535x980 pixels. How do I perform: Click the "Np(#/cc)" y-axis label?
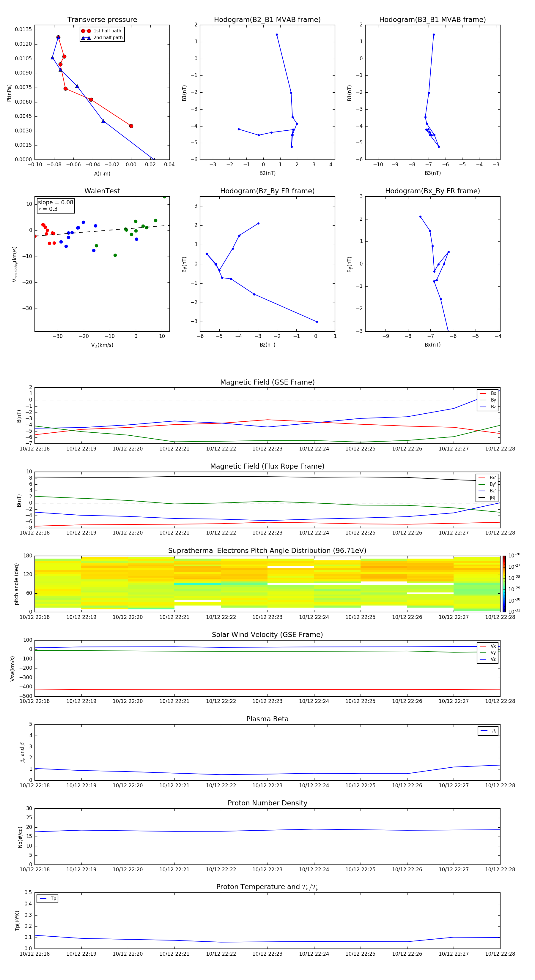20,837
